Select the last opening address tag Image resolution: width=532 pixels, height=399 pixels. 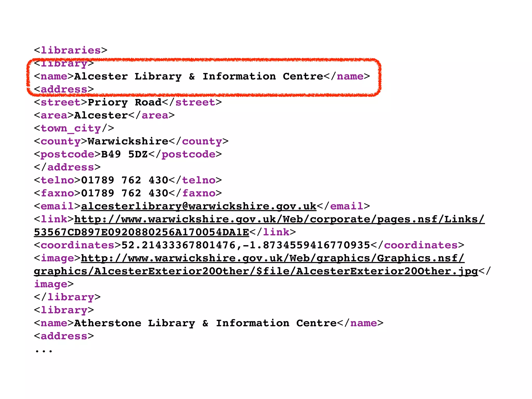(64, 336)
